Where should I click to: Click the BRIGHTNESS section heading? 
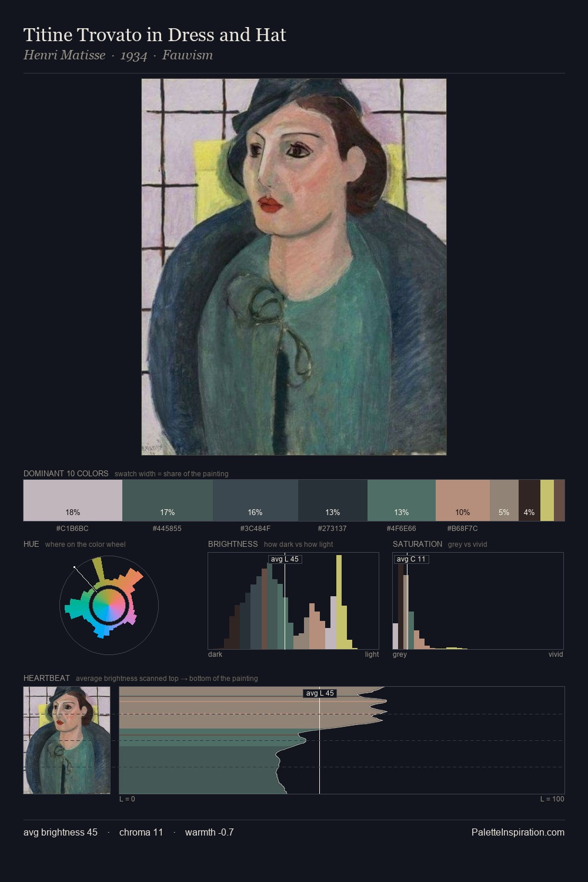tap(233, 544)
